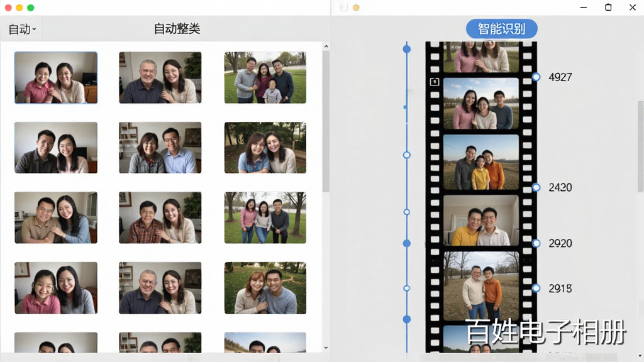Click the red close dot of left window

tap(8, 8)
